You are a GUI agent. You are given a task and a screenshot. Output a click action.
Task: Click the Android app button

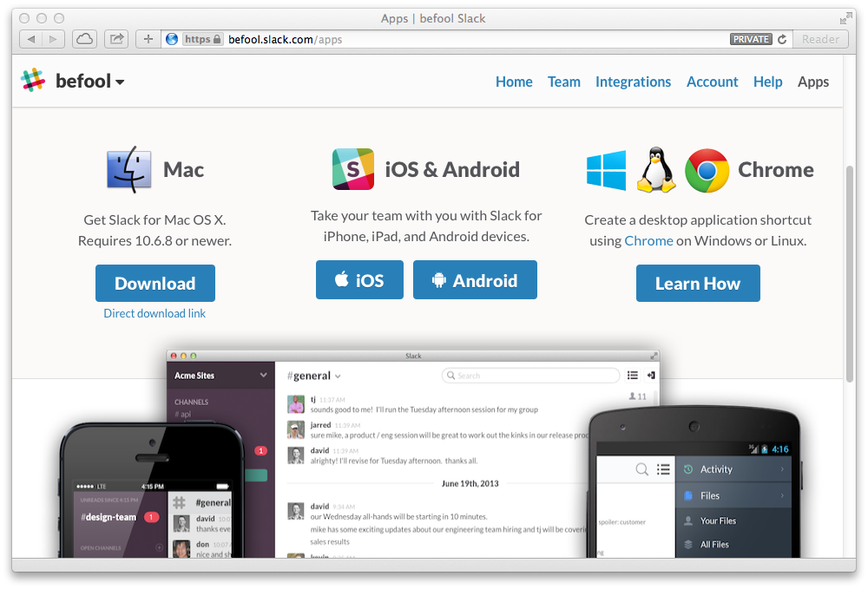pyautogui.click(x=475, y=280)
